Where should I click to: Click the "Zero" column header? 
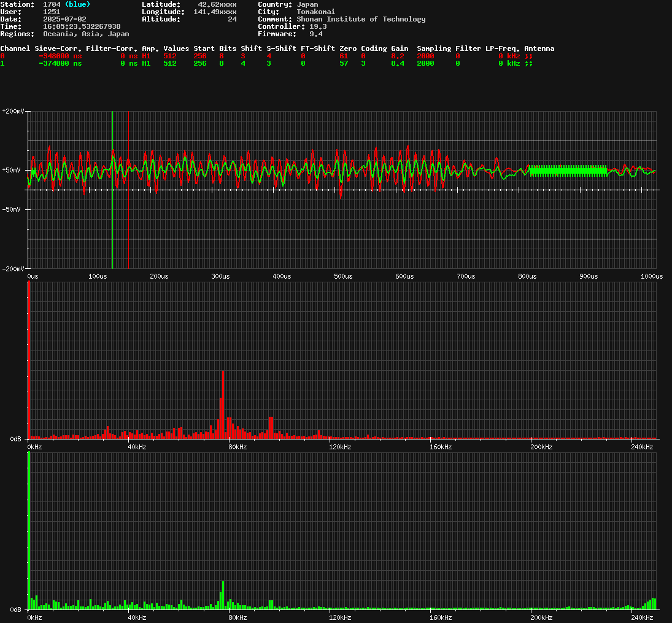pos(348,48)
